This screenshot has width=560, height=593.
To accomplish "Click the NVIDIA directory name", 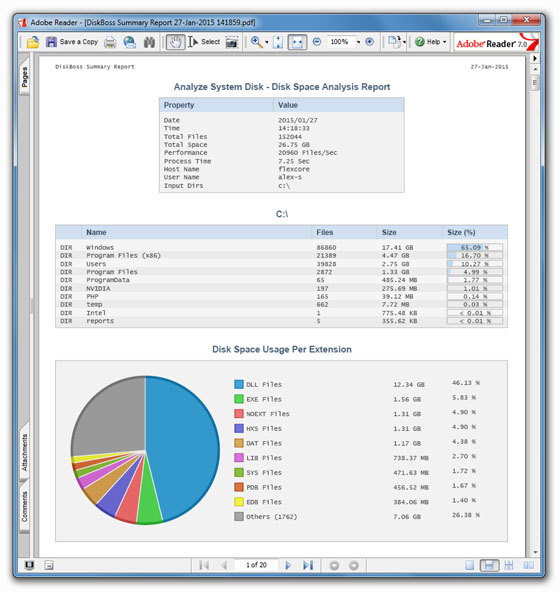I will 98,289.
